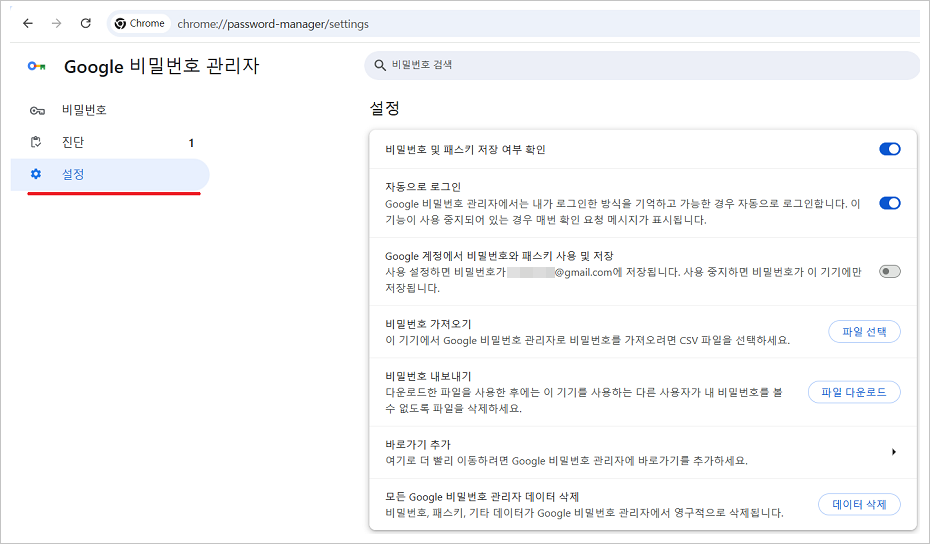This screenshot has width=930, height=544.
Task: Toggle 비밀번호 및 패스키 저장 여부 확인 switch
Action: (x=890, y=149)
